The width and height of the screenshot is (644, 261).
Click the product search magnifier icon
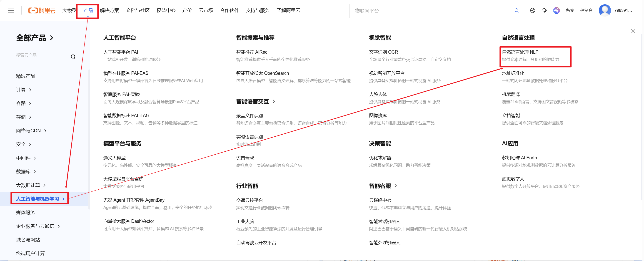tap(73, 57)
